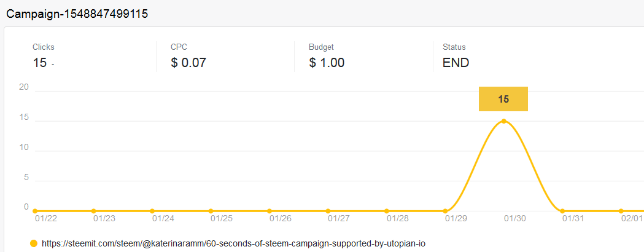Click the 01/30 data point with value 15

click(x=503, y=121)
